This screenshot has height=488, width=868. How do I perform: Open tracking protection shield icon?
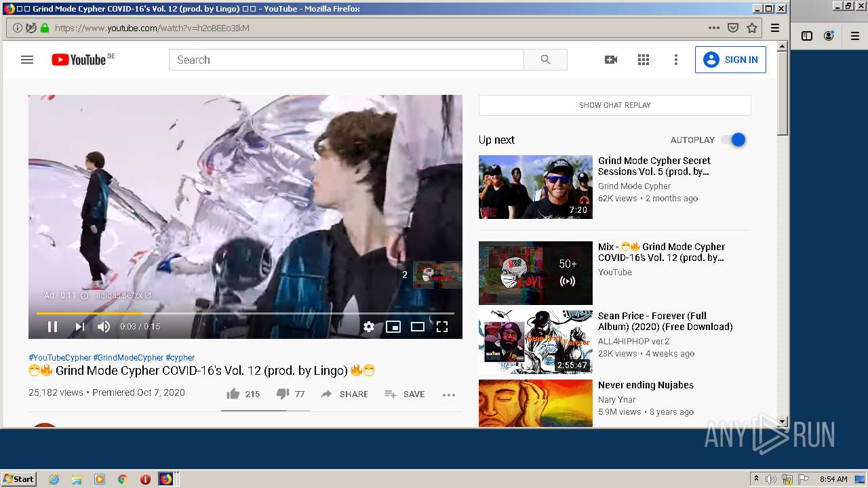(x=31, y=28)
